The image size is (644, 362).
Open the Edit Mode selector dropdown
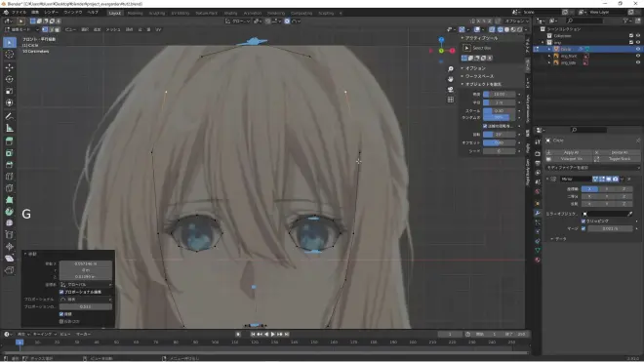tap(21, 29)
